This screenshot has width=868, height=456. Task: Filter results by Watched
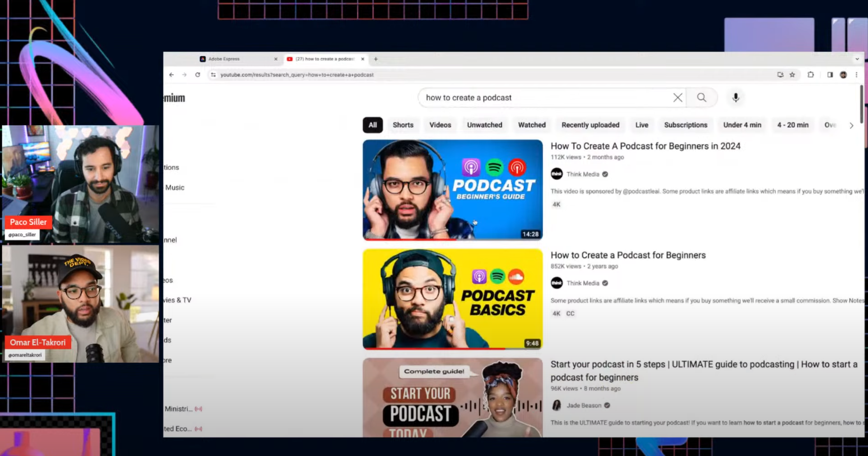532,125
